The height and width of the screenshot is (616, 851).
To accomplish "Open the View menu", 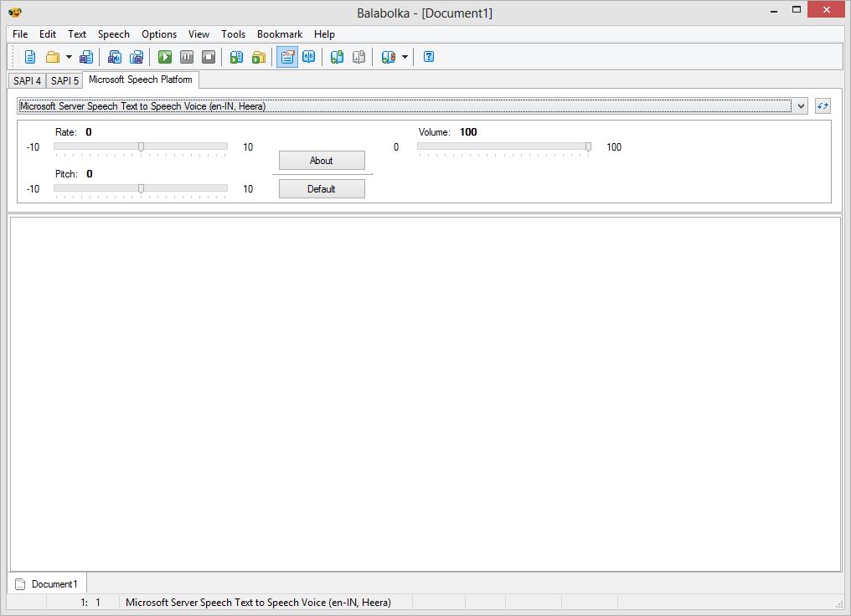I will coord(199,34).
